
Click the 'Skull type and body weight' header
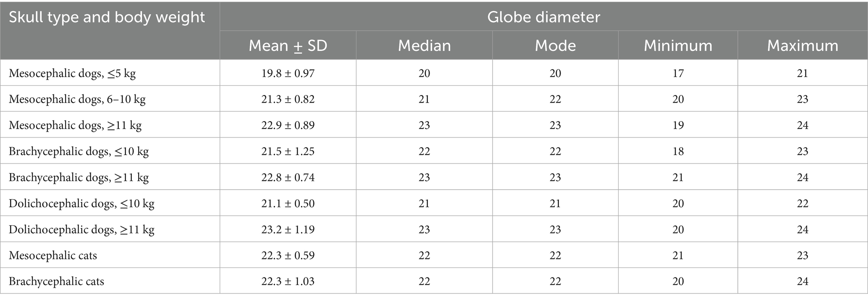107,18
